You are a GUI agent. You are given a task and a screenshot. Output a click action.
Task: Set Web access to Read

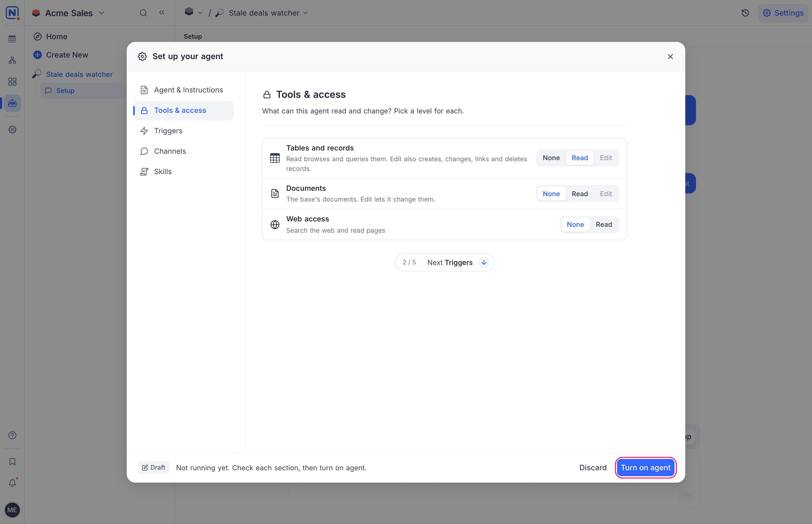pos(604,225)
